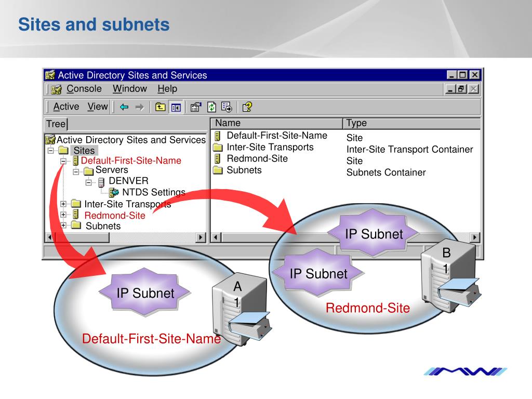This screenshot has height=399, width=532.
Task: Click Subnets folder icon in Name list
Action: click(x=218, y=170)
